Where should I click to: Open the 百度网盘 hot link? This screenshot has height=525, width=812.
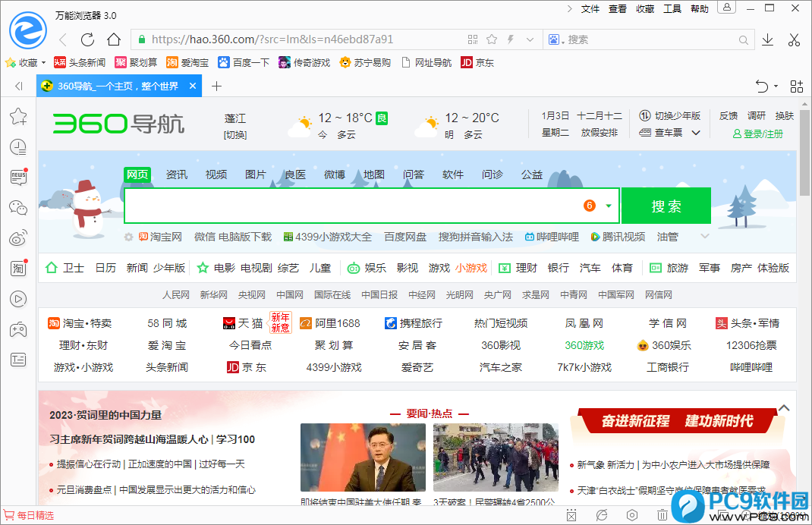click(x=405, y=237)
